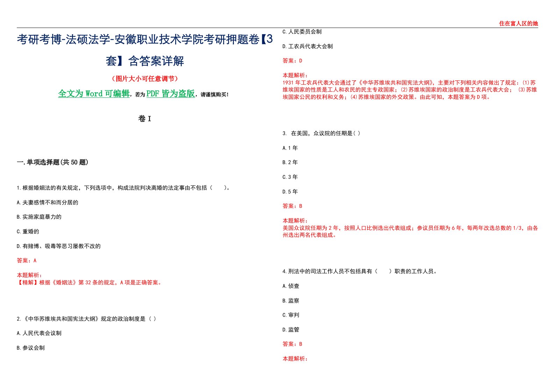Click question 3 about 美国众议院的任期

tap(321, 133)
